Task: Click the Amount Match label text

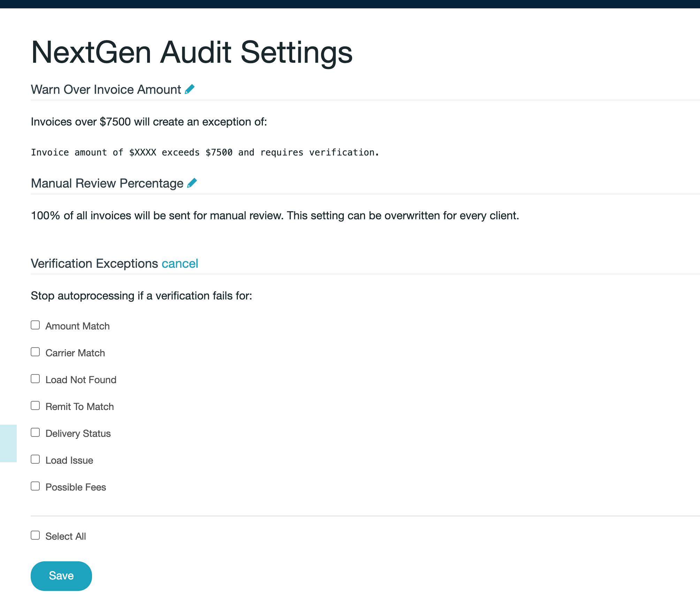Action: (x=77, y=326)
